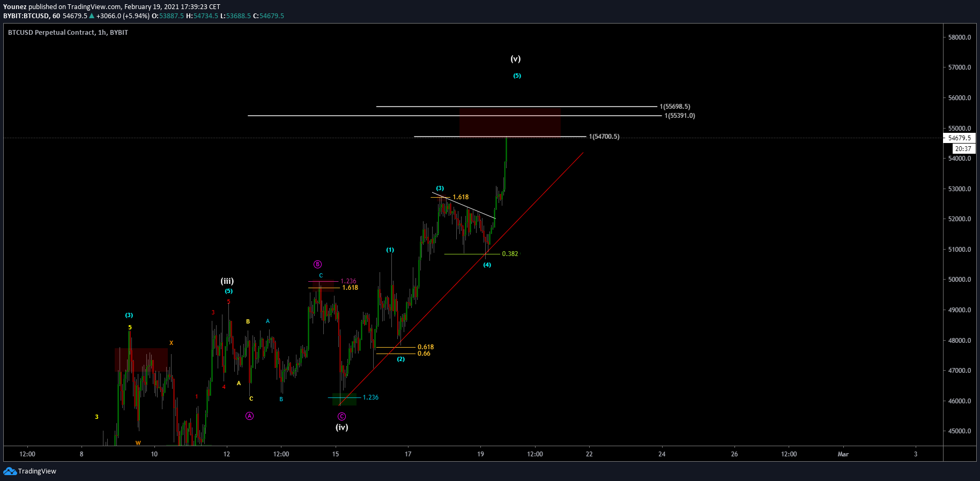
Task: Click the 58000.0 price axis label
Action: click(960, 37)
